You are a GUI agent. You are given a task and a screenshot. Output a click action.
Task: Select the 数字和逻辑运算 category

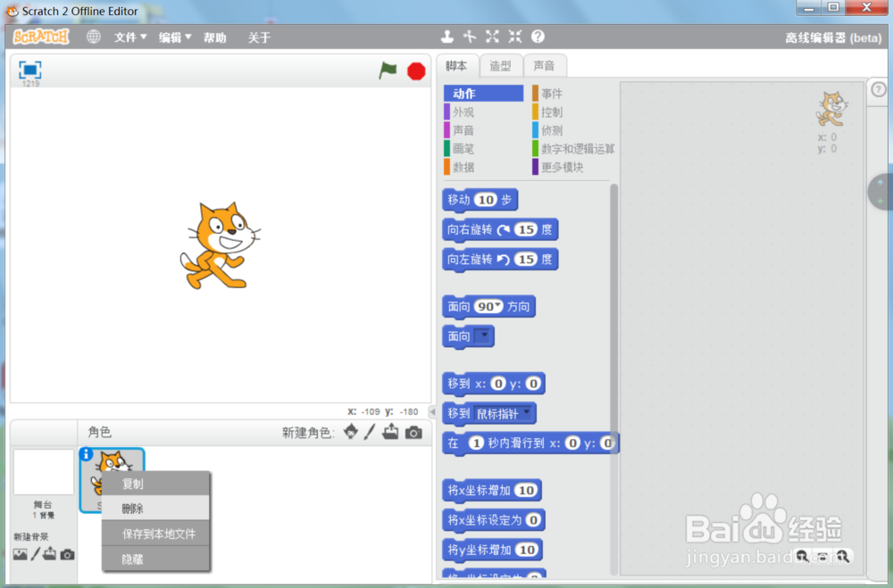pyautogui.click(x=573, y=149)
